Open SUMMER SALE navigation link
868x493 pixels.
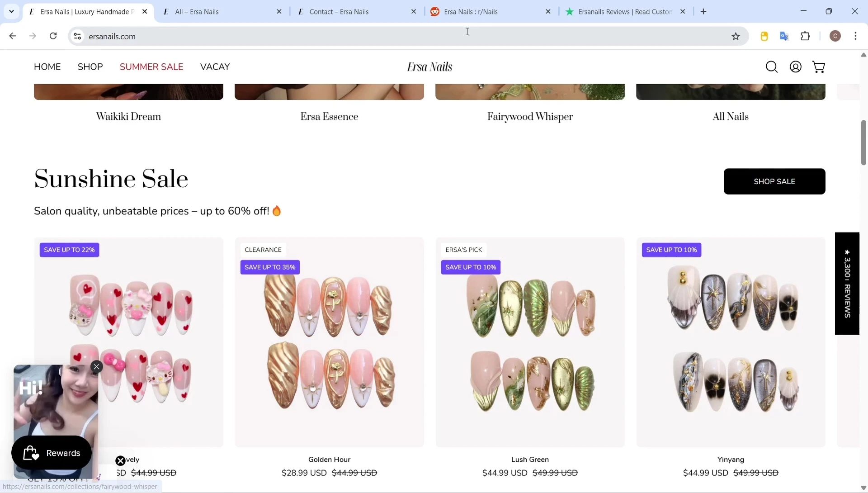(x=151, y=67)
